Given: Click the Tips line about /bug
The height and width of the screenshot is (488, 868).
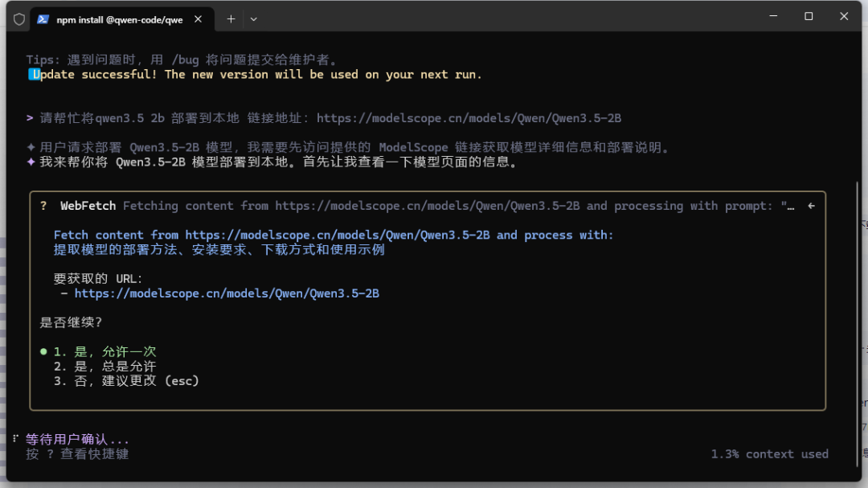Looking at the screenshot, I should click(182, 59).
